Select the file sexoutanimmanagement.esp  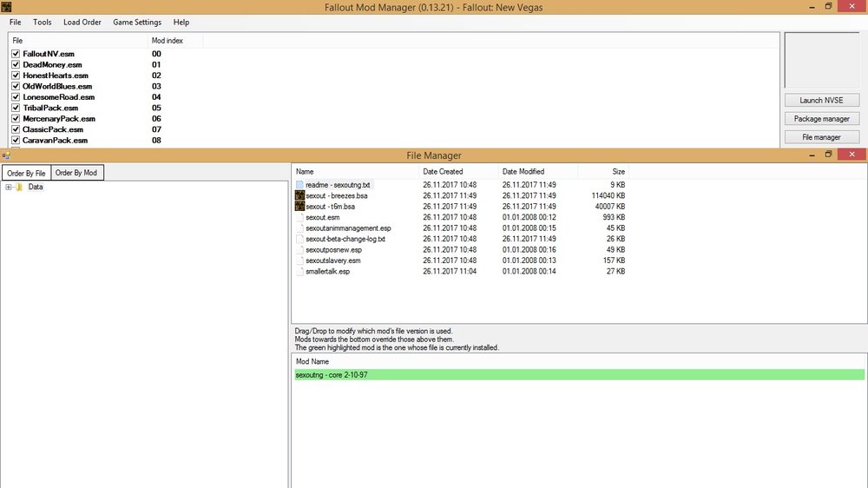pyautogui.click(x=348, y=228)
